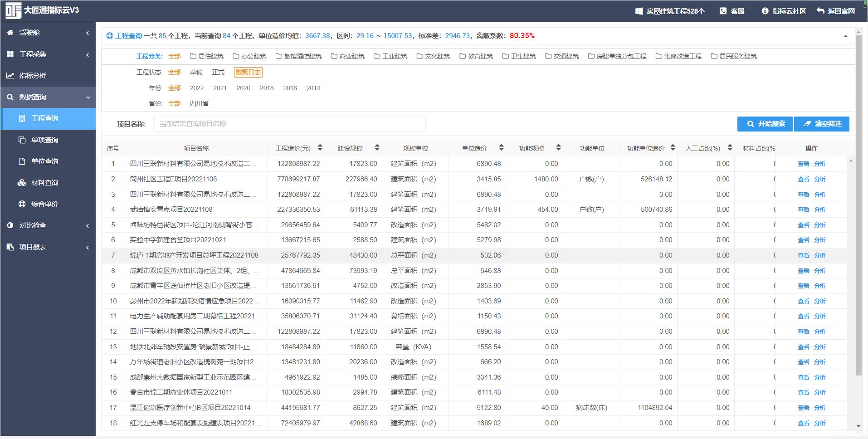Viewport: 868px width, 439px height.
Task: Expand the 项目报表 menu chevron
Action: 88,247
